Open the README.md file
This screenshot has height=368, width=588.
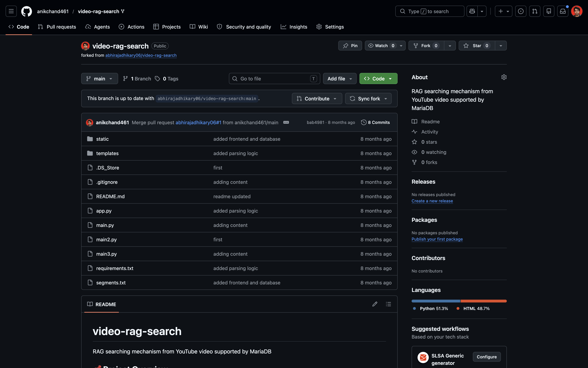(x=110, y=196)
